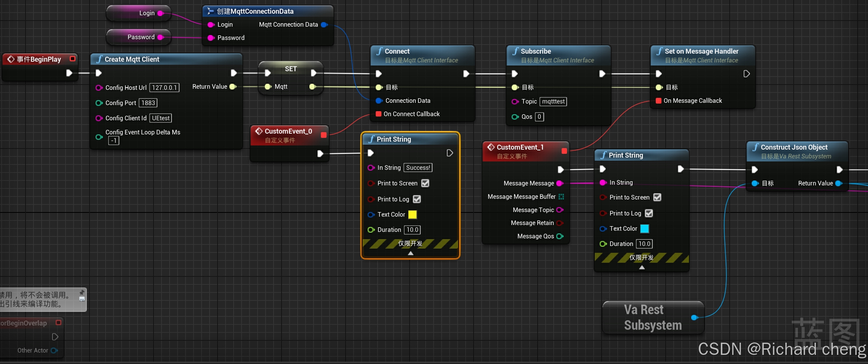
Task: Edit the Qos value field
Action: coord(539,117)
